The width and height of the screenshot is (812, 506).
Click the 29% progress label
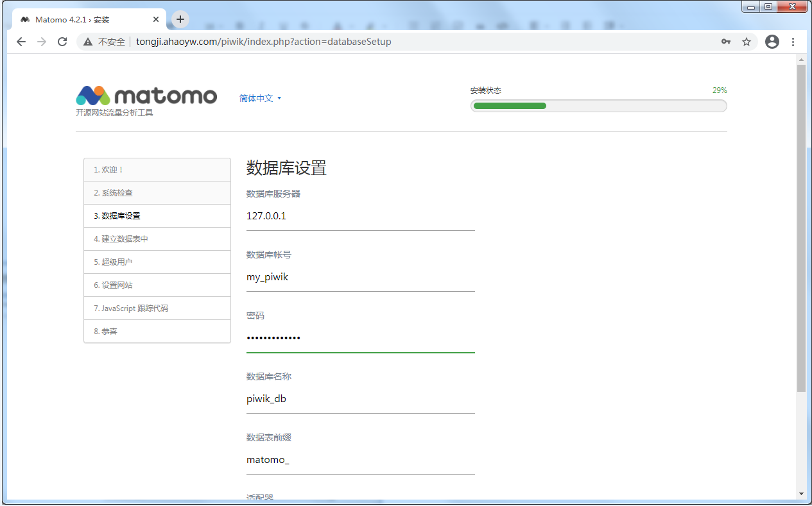coord(720,90)
